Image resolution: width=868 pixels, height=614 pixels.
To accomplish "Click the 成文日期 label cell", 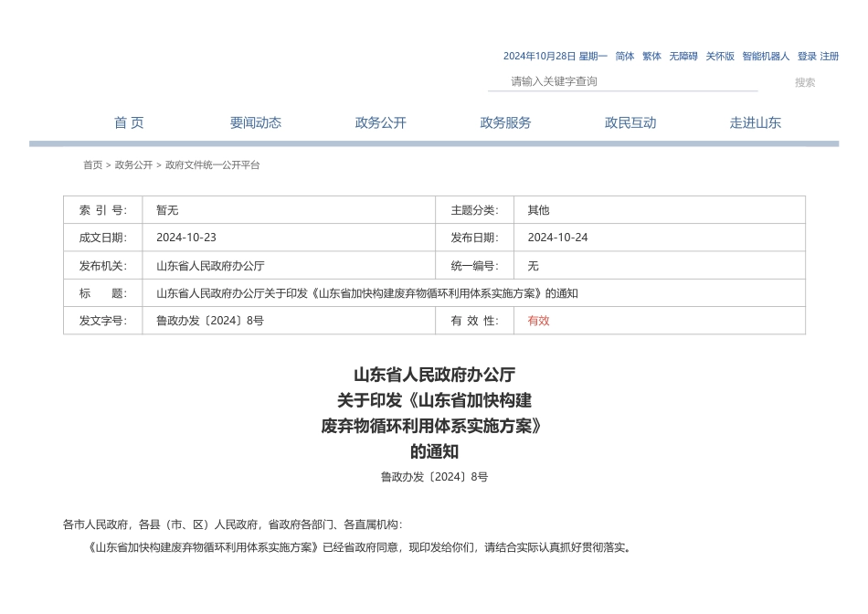I will (x=103, y=238).
